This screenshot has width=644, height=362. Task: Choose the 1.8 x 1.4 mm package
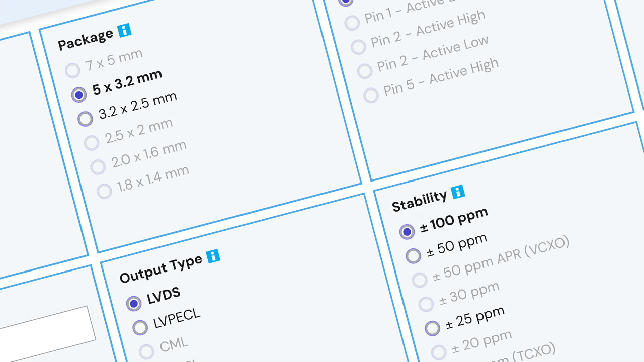(x=104, y=191)
